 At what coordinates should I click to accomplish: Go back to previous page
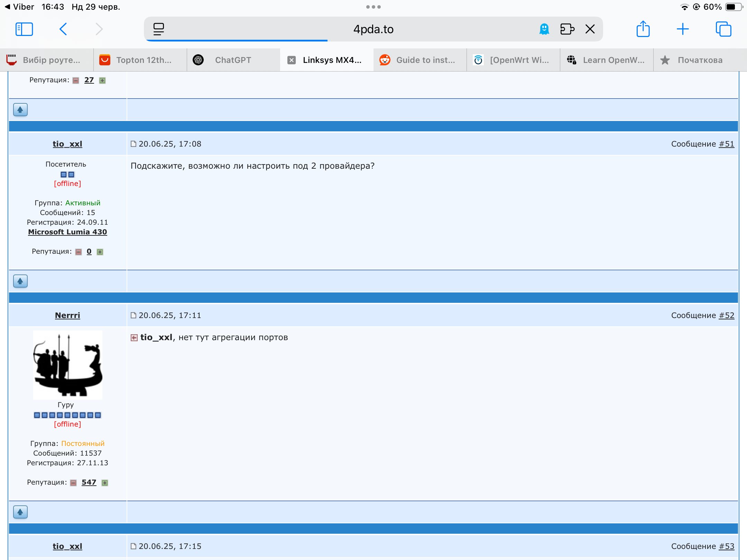pyautogui.click(x=63, y=29)
